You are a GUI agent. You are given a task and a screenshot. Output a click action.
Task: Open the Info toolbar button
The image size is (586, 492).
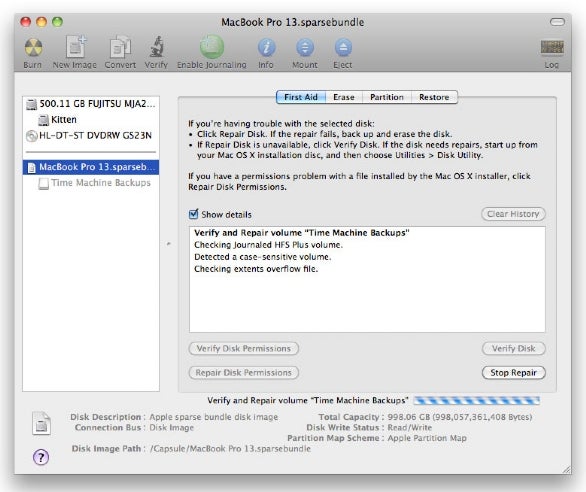[266, 48]
